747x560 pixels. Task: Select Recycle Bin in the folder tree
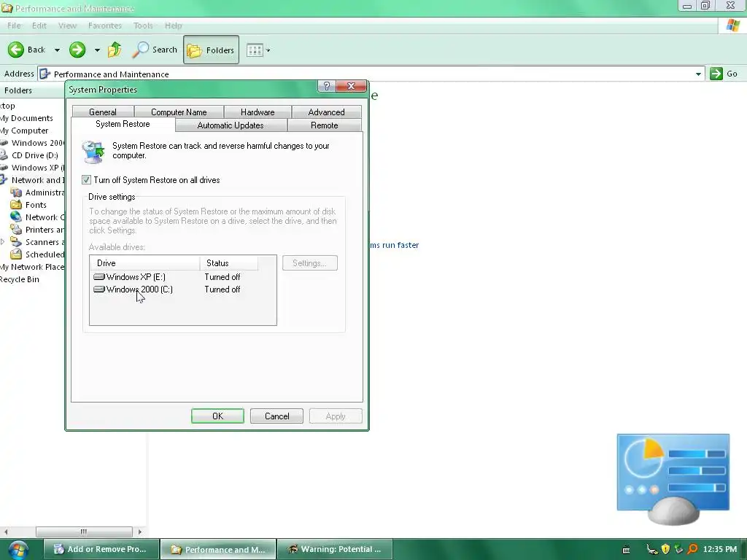click(x=20, y=279)
